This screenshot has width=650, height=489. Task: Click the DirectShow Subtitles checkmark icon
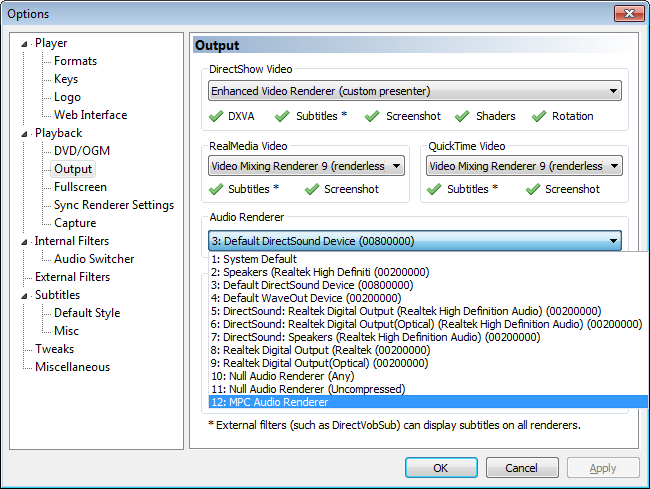tap(282, 116)
